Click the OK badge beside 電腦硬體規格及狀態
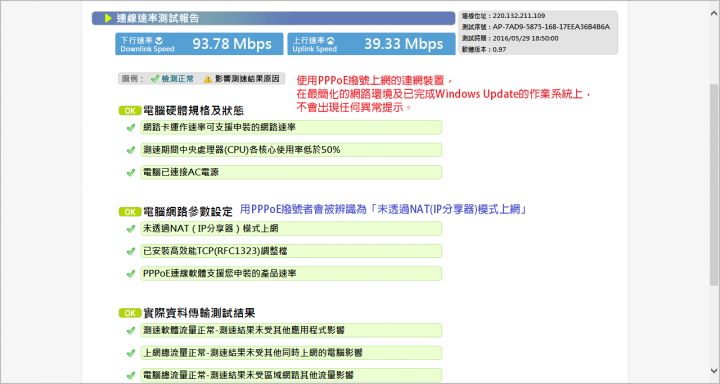This screenshot has width=720, height=384. (130, 111)
